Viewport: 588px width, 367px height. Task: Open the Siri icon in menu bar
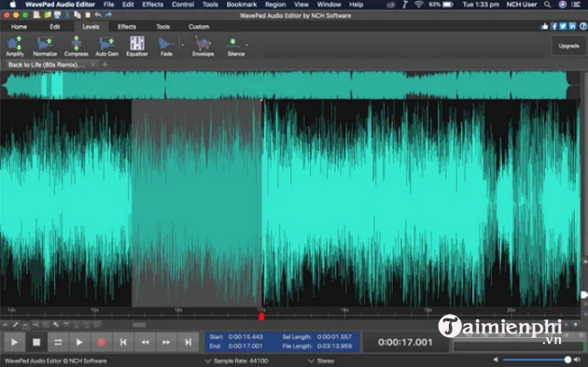pos(563,5)
